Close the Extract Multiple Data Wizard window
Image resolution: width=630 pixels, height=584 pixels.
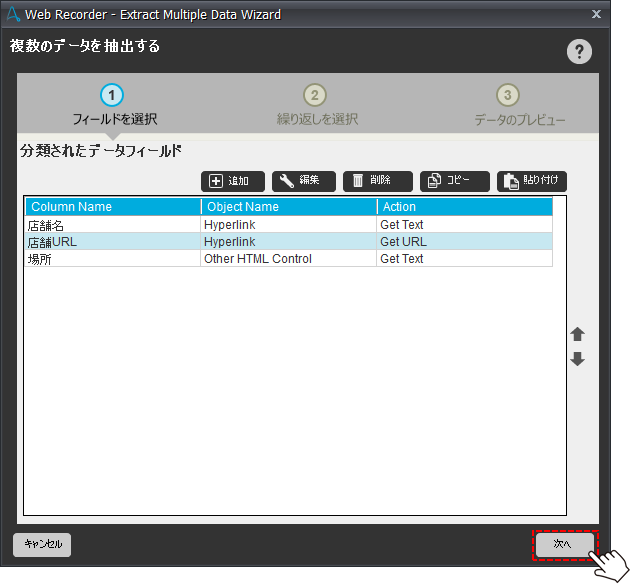596,14
